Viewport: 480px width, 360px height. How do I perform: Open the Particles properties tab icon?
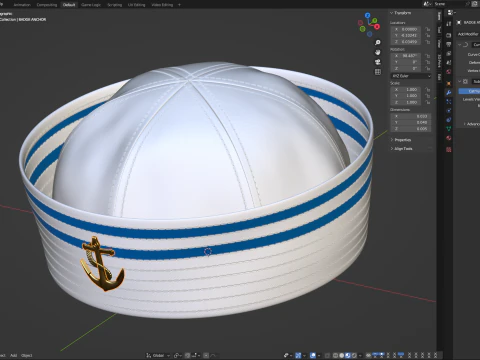coord(449,102)
